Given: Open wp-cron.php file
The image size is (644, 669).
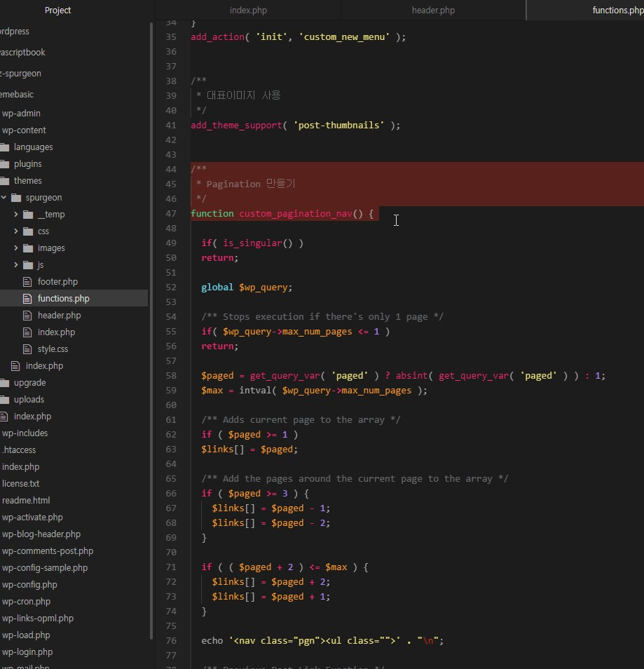Looking at the screenshot, I should (27, 602).
